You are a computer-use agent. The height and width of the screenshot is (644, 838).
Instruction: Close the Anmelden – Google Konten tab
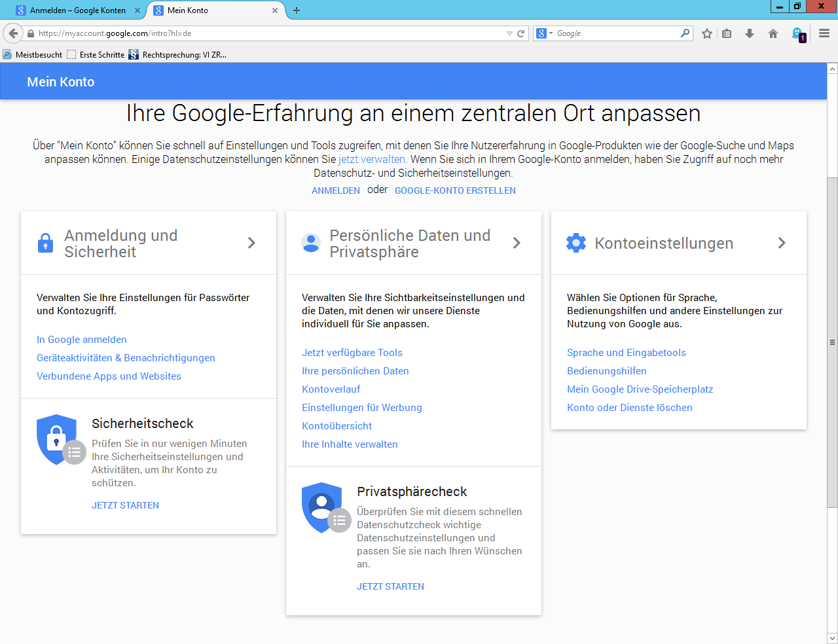tap(137, 10)
